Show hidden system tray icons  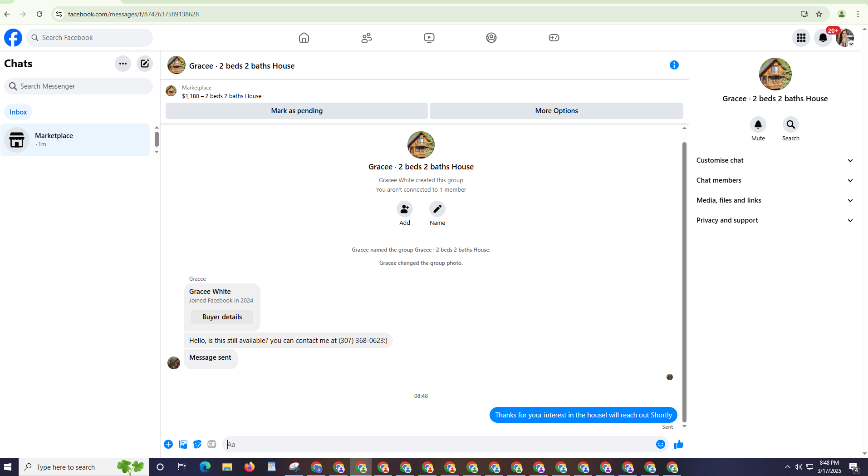coord(787,467)
